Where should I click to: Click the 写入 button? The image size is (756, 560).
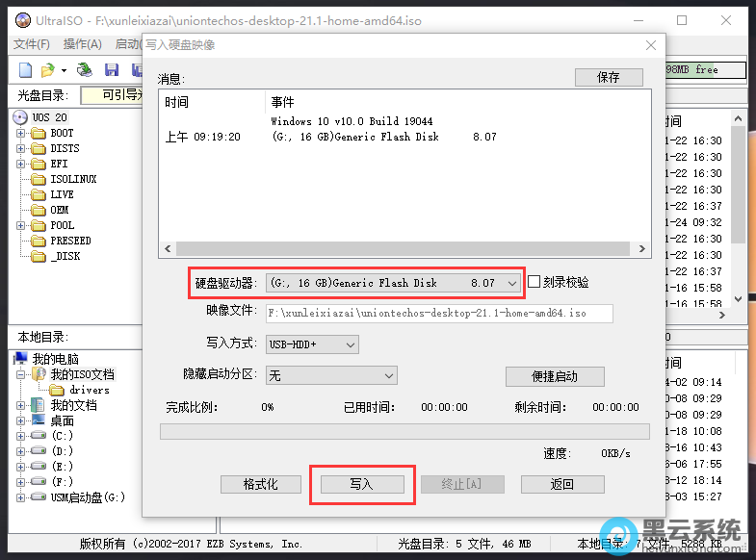[361, 484]
